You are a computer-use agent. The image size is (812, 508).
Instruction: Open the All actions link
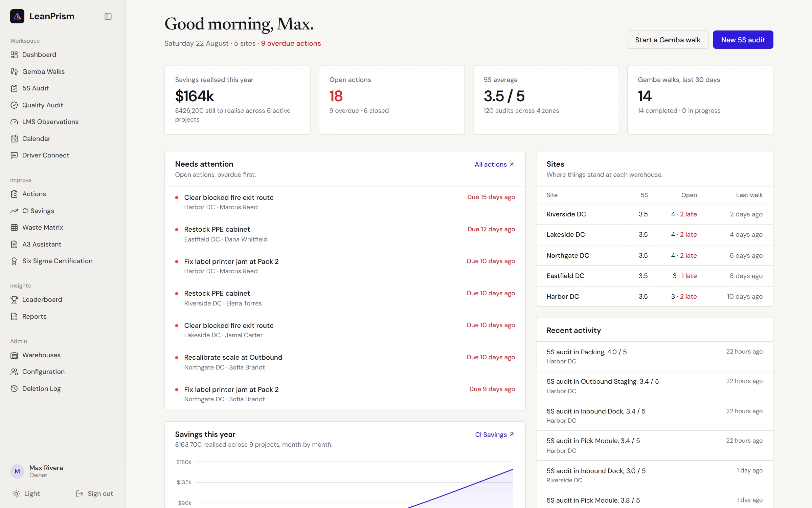coord(494,164)
